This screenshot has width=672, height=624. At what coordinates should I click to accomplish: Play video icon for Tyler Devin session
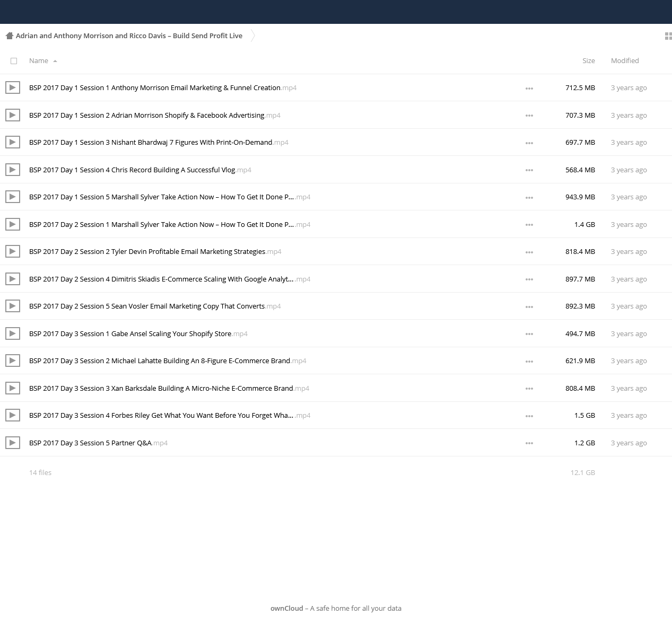point(13,251)
